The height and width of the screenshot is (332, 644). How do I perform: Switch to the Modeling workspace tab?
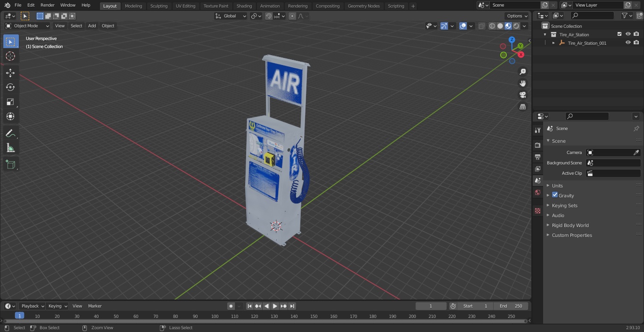(x=133, y=6)
